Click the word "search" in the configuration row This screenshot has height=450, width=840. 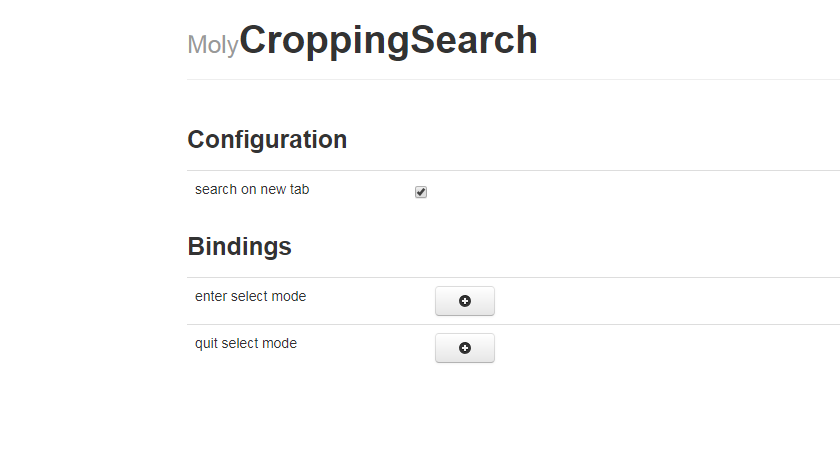coord(216,190)
